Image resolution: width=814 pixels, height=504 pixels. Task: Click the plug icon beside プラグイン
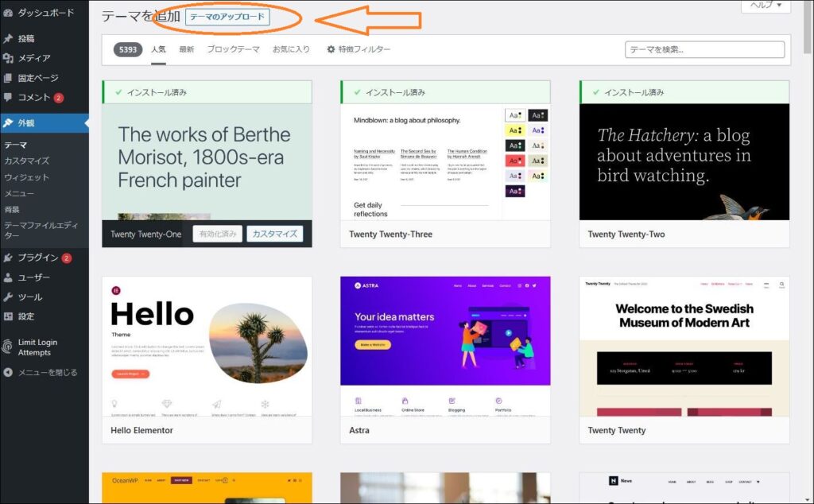(8, 258)
